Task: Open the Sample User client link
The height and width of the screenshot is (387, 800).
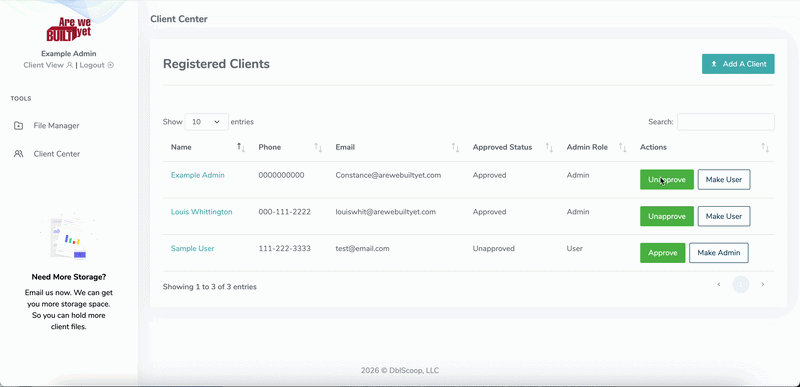Action: 192,248
